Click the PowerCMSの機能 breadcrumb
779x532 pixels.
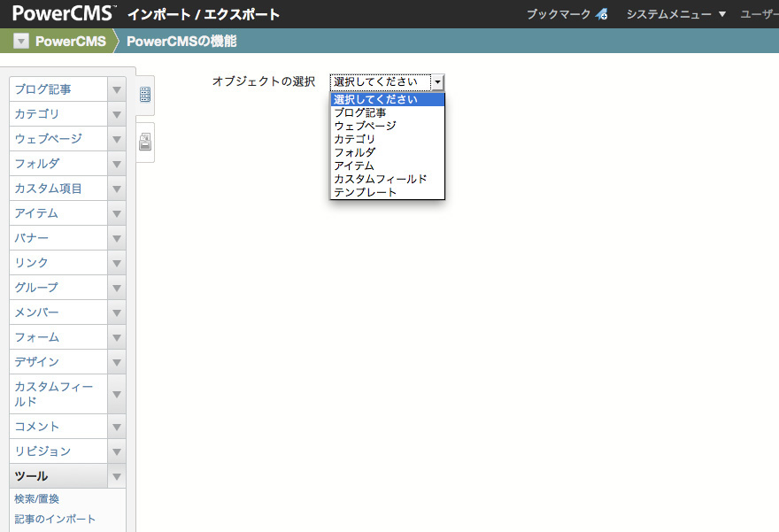click(181, 42)
